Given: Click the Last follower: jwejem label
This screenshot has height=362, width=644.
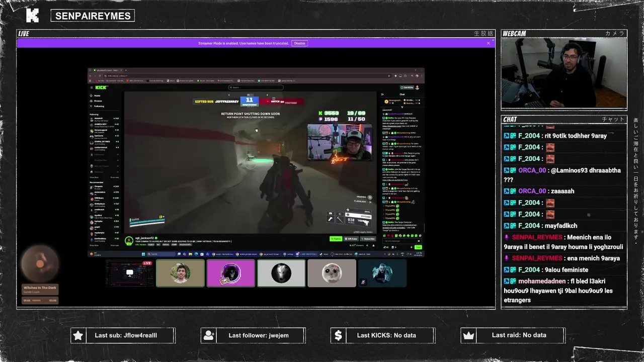Looking at the screenshot, I should [x=259, y=335].
